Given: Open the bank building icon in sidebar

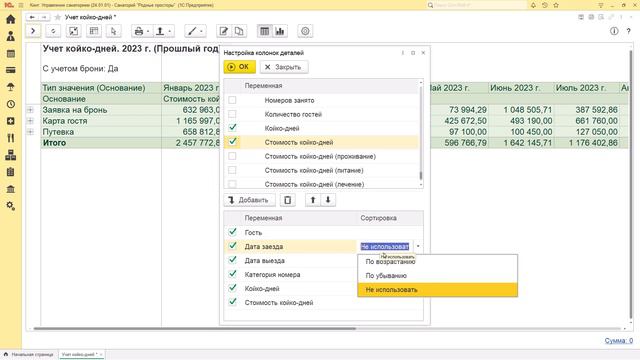Looking at the screenshot, I should (11, 189).
